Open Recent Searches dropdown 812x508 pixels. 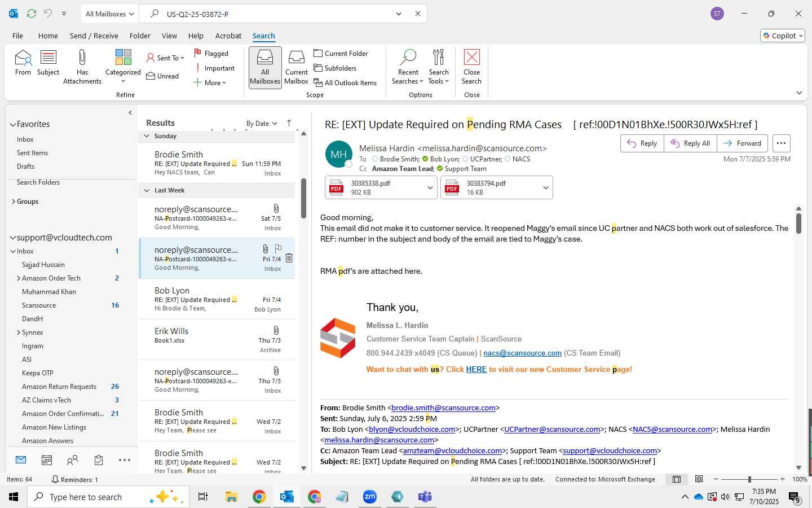coord(408,67)
